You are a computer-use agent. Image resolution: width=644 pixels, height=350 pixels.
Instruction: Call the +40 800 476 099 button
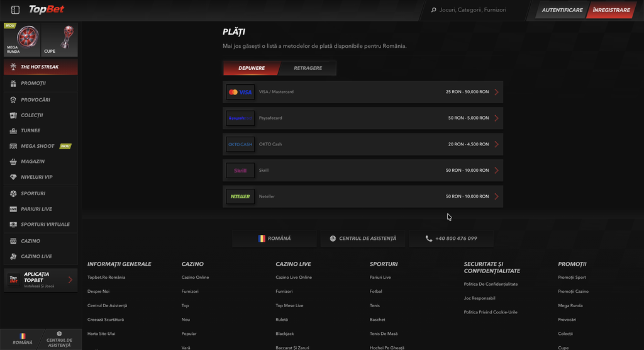click(x=451, y=239)
